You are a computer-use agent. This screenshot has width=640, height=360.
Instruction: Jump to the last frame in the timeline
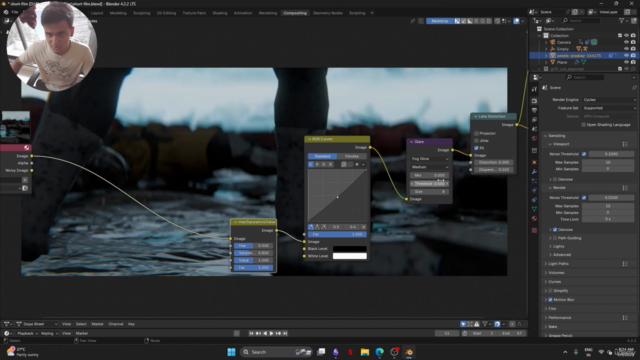pos(285,333)
